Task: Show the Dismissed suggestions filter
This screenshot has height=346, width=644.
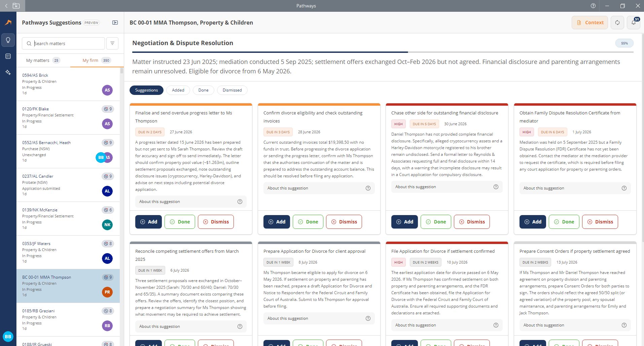Action: 232,90
